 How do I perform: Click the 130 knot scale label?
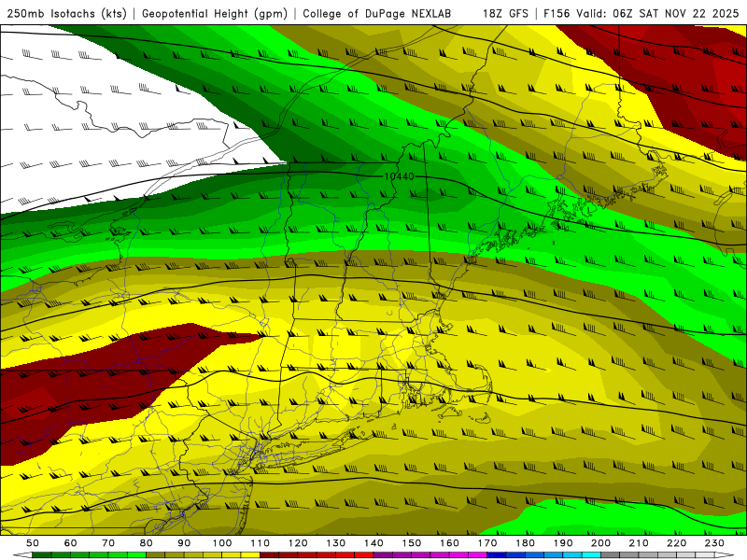click(336, 543)
